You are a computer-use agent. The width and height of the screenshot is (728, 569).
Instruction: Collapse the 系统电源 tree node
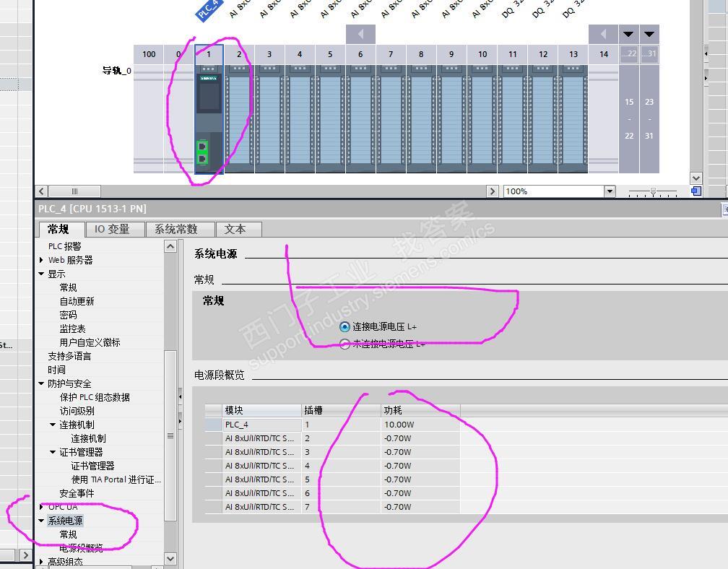(41, 521)
